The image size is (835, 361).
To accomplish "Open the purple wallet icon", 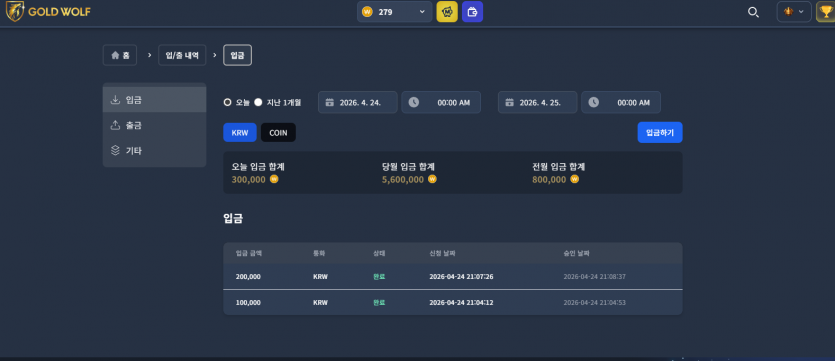I will click(x=472, y=12).
